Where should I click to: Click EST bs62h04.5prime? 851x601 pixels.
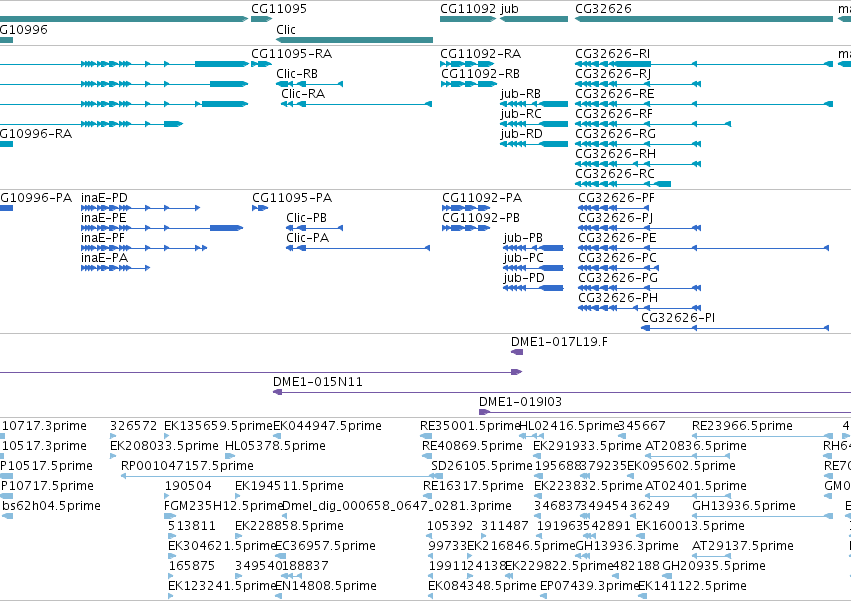[51, 507]
